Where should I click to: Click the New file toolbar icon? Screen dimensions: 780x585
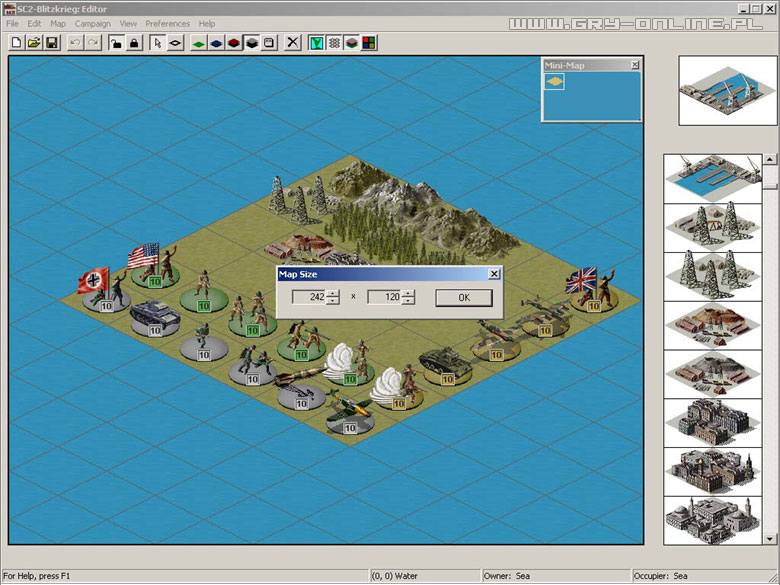click(x=16, y=43)
